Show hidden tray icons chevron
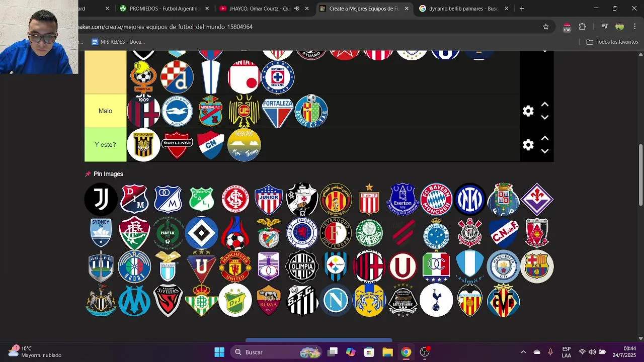644x362 pixels. click(523, 352)
